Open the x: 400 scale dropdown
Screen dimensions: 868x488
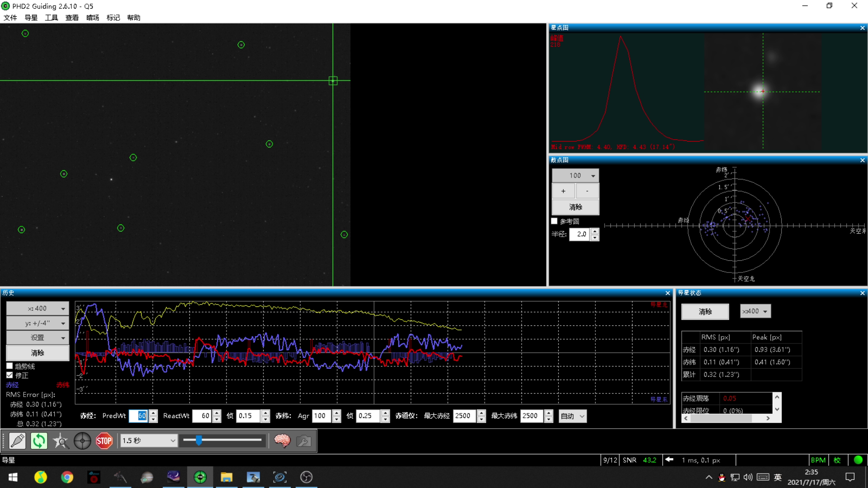pos(38,309)
